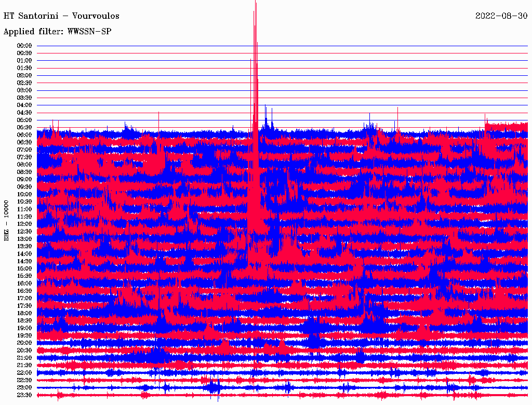The height and width of the screenshot is (405, 532).
Task: Click the '10:30' time label
Action: [x=24, y=202]
